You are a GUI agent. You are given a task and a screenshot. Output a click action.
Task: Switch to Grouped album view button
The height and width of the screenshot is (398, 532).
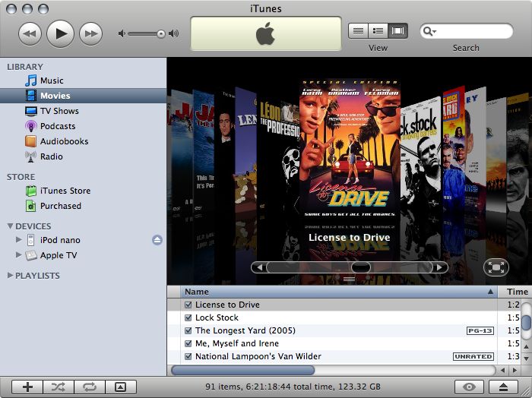click(378, 31)
